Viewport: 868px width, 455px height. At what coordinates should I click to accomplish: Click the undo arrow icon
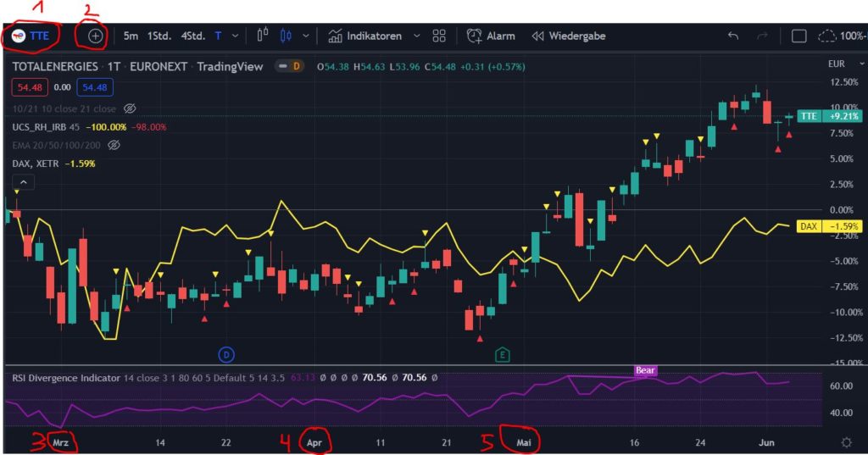tap(733, 36)
